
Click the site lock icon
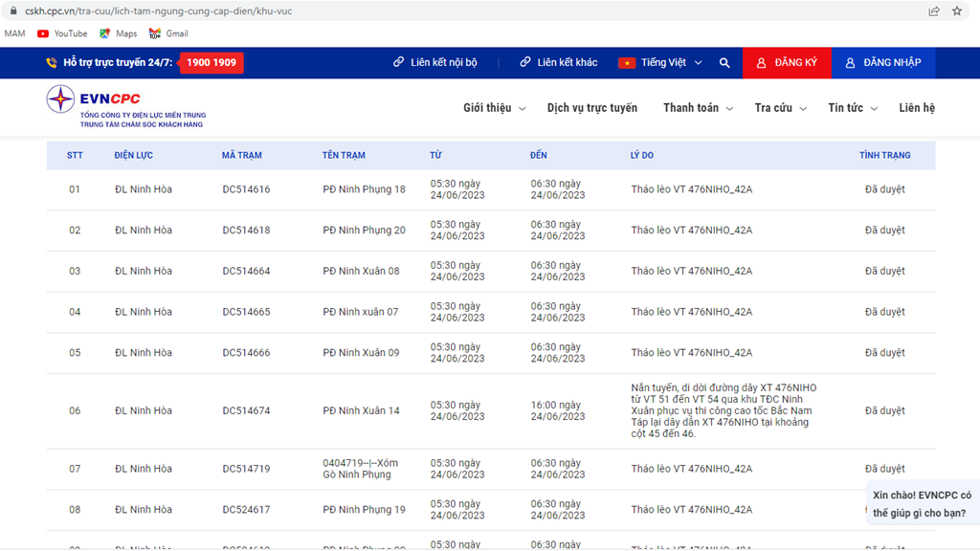coord(11,11)
